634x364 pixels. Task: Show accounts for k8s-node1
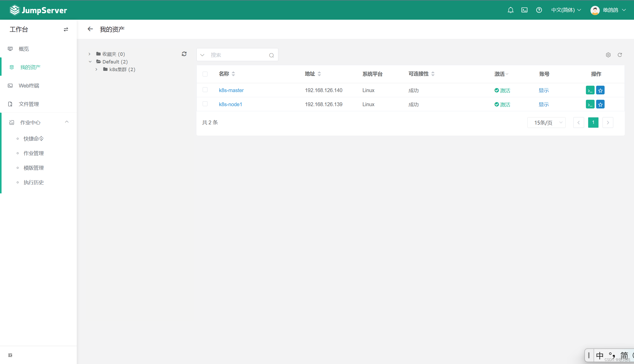click(543, 104)
